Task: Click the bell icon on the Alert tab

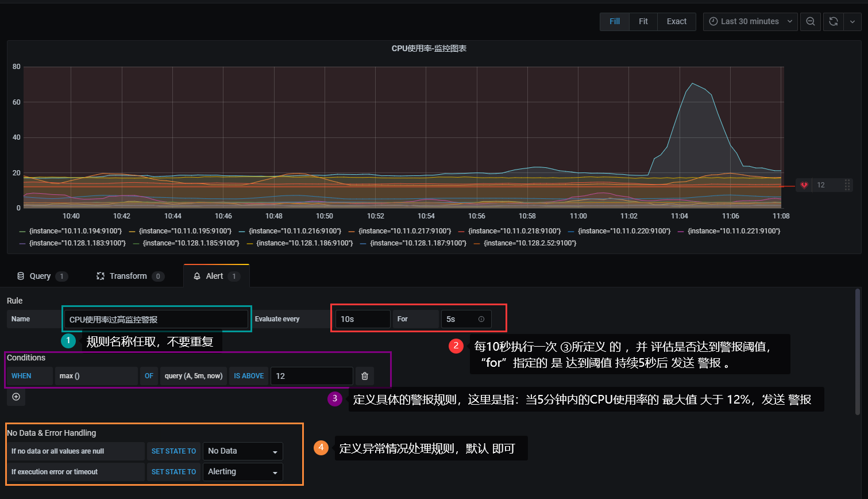Action: click(197, 276)
